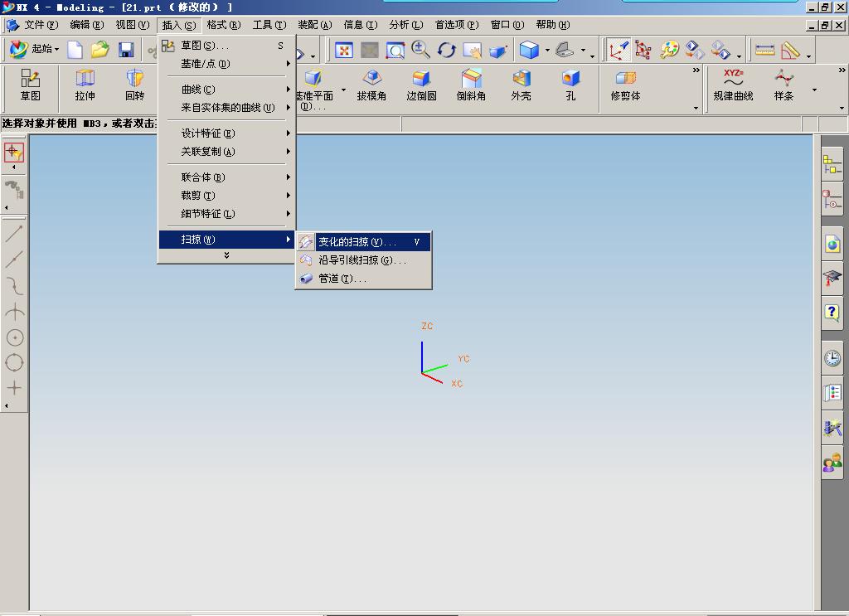This screenshot has height=616, width=849.
Task: Click the save floppy disk icon
Action: (126, 50)
